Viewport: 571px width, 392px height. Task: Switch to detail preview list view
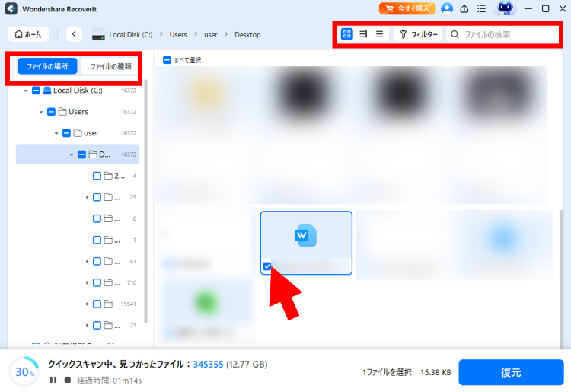(363, 34)
